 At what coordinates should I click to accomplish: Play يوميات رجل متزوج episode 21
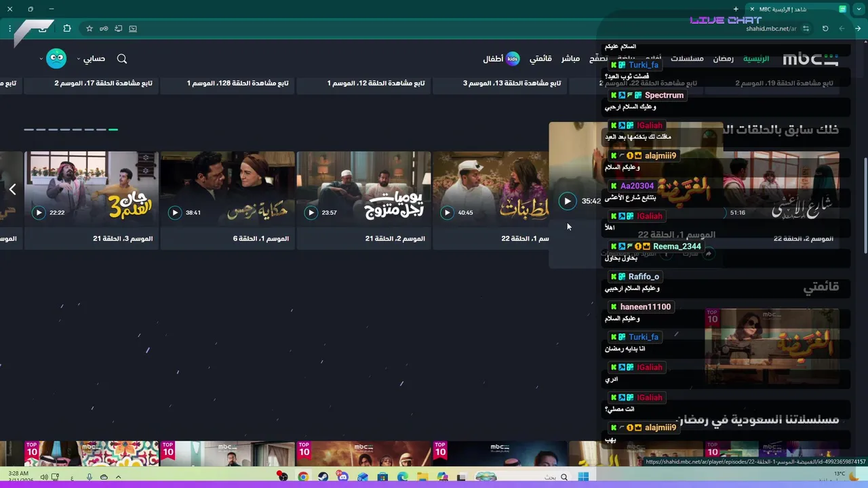(311, 212)
